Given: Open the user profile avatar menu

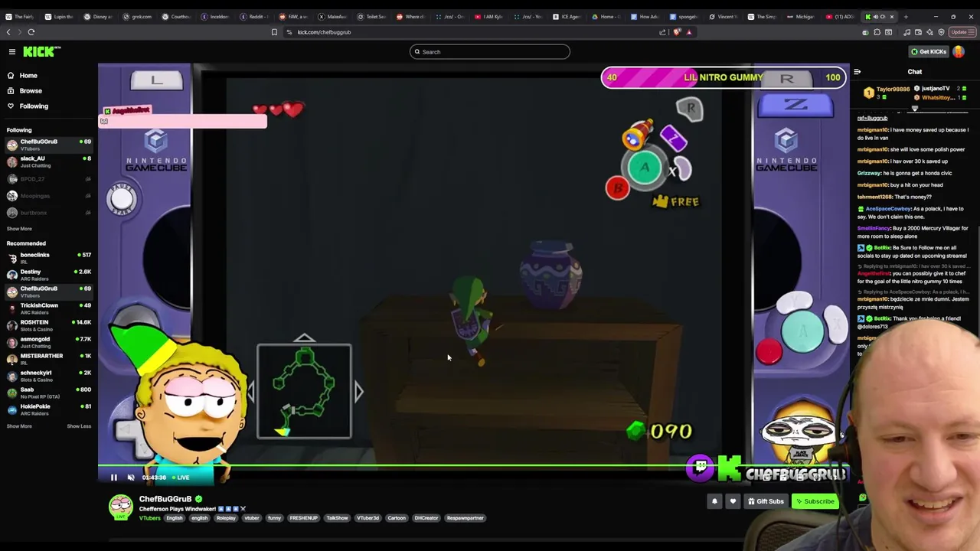Looking at the screenshot, I should [959, 51].
